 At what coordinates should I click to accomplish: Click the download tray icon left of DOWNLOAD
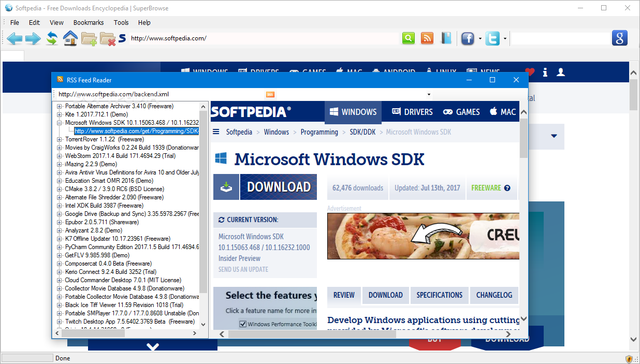[x=226, y=187]
